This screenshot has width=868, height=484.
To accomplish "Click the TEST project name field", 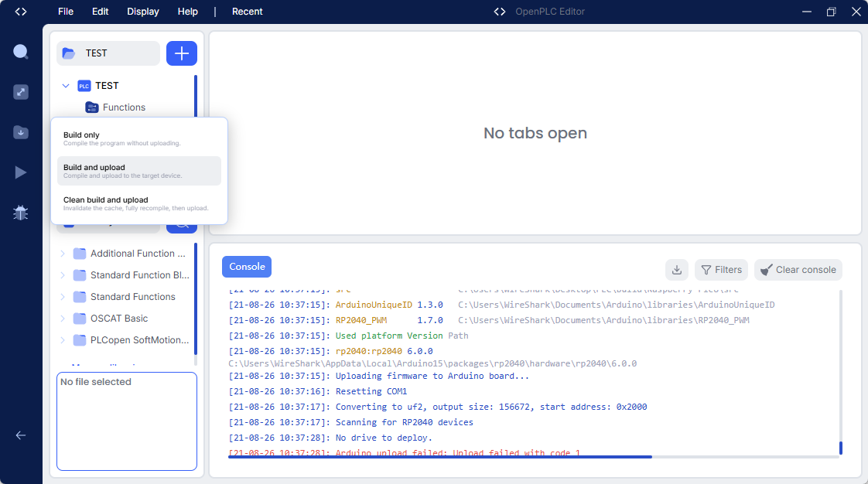I will click(x=108, y=53).
